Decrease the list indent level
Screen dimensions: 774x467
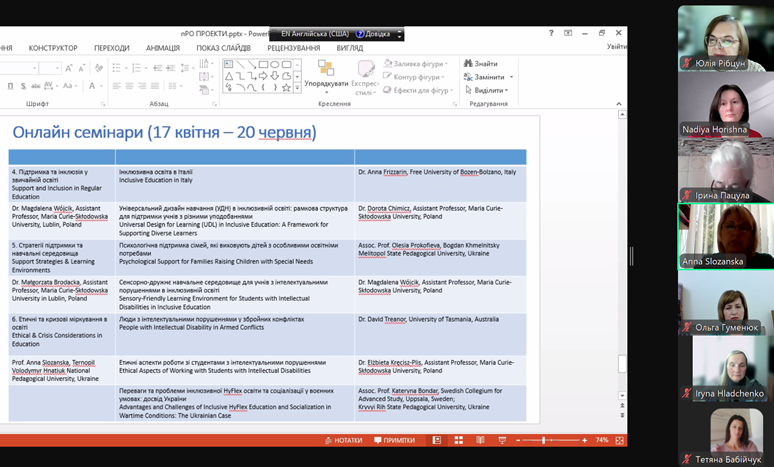tap(157, 68)
